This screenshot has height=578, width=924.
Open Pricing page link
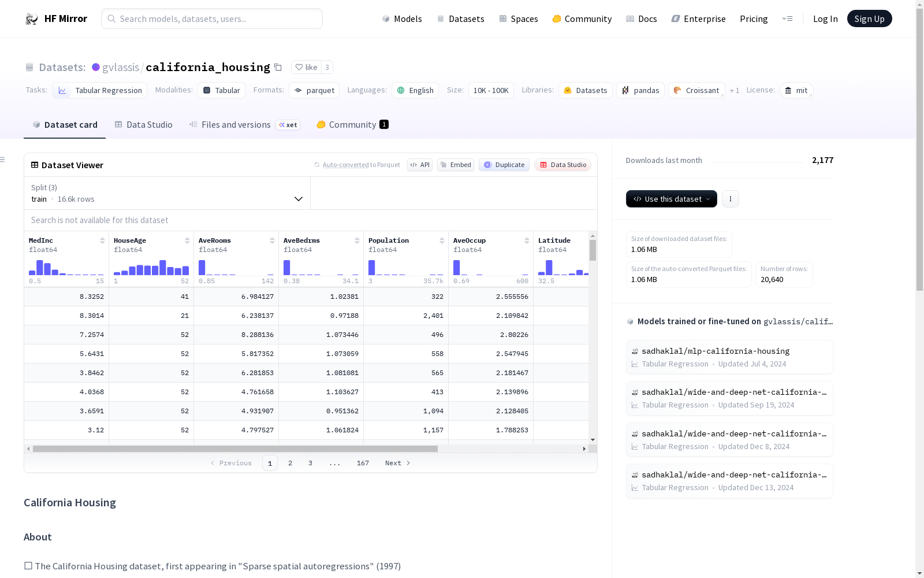click(754, 19)
